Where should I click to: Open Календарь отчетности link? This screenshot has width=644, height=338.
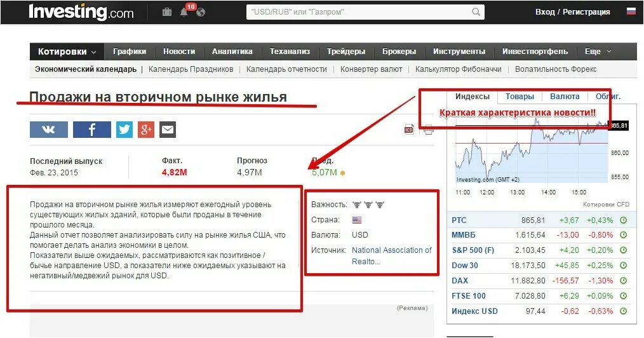click(286, 69)
